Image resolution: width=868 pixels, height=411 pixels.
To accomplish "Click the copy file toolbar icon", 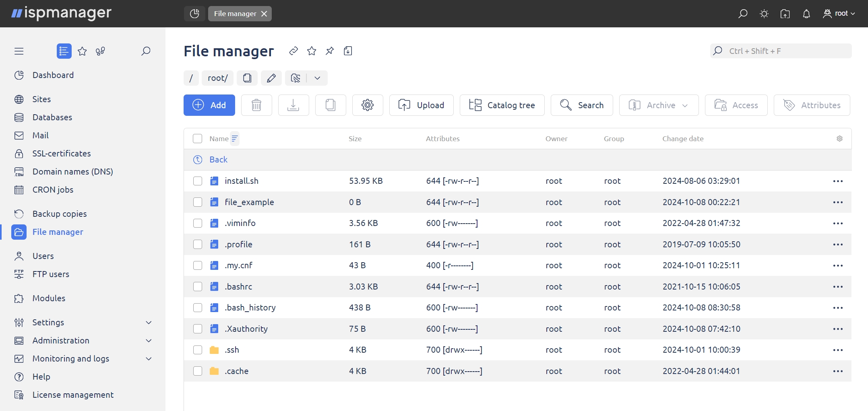I will (331, 105).
